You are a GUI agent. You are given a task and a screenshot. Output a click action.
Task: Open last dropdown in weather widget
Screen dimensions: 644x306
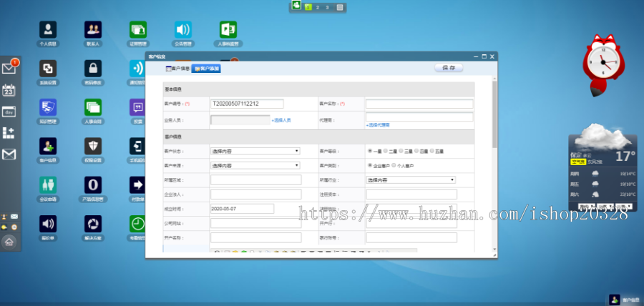[624, 206]
